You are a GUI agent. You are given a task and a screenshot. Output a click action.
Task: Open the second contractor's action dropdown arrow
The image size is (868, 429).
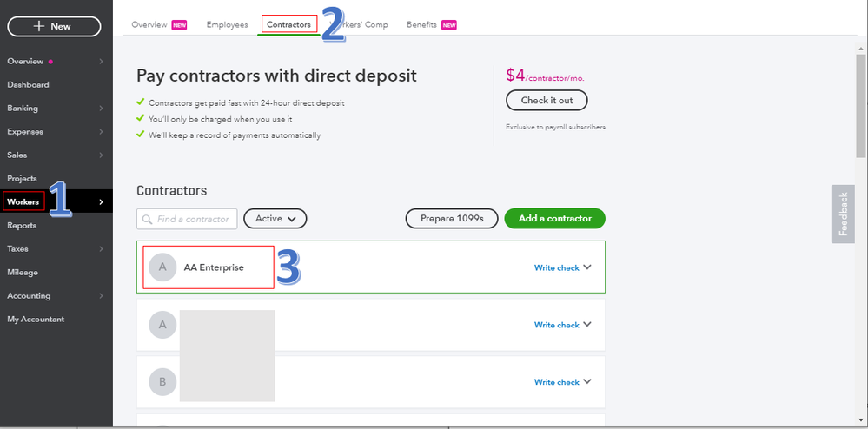coord(587,325)
